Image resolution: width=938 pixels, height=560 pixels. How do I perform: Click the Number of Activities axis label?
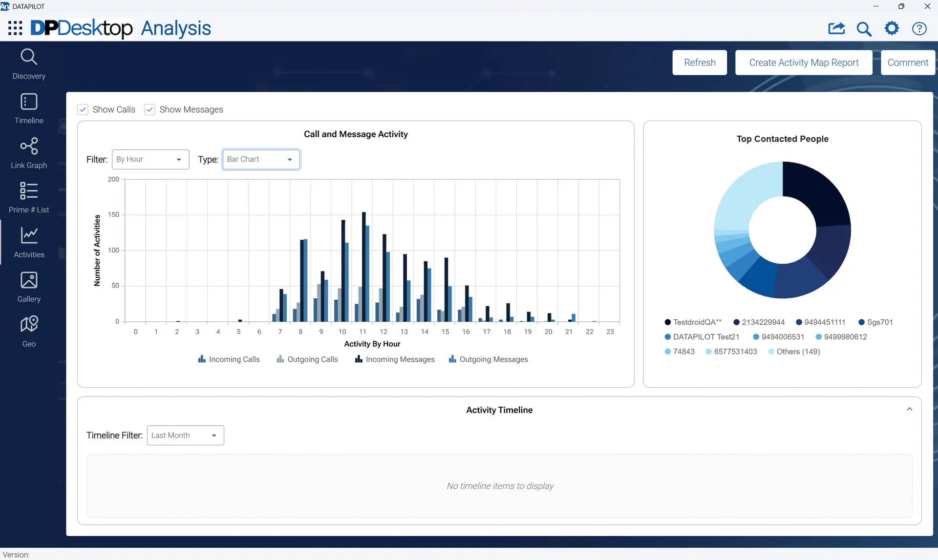[x=97, y=250]
